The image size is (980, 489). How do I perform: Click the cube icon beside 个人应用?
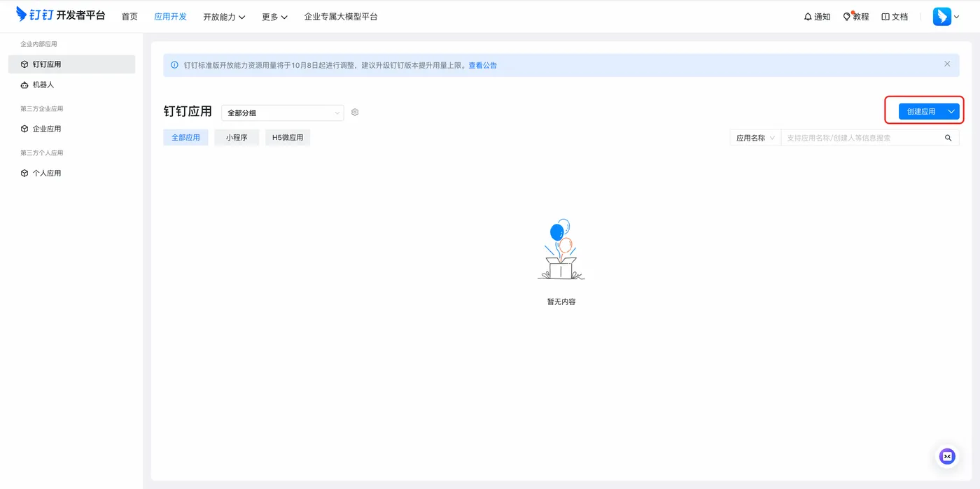coord(24,173)
